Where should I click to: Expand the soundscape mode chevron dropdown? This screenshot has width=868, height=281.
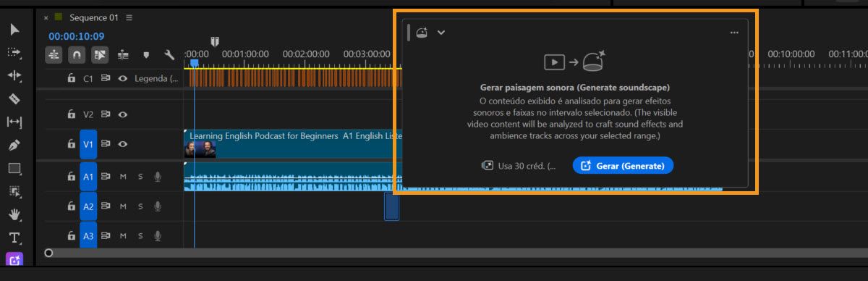click(441, 32)
